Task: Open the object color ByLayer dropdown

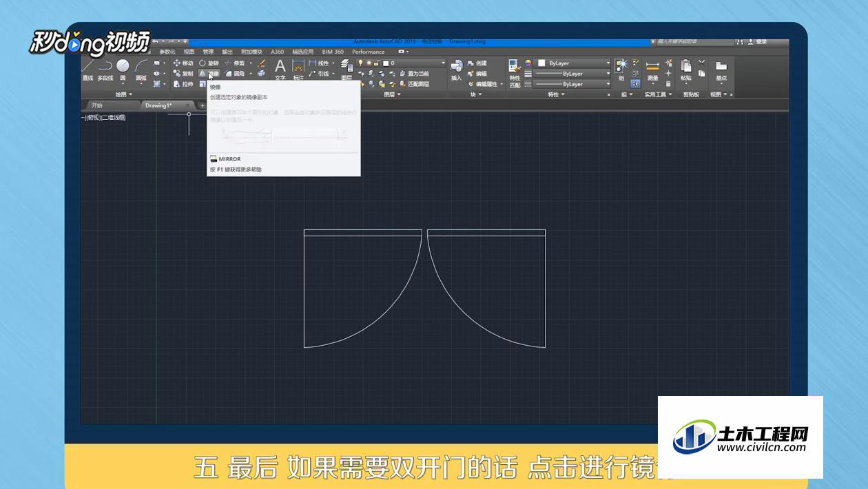Action: 608,63
